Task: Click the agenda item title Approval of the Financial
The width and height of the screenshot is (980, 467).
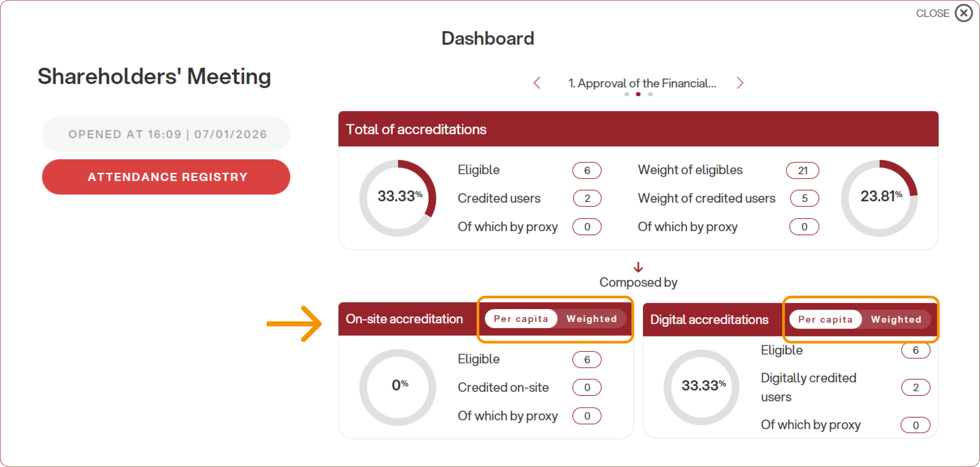Action: [x=642, y=83]
